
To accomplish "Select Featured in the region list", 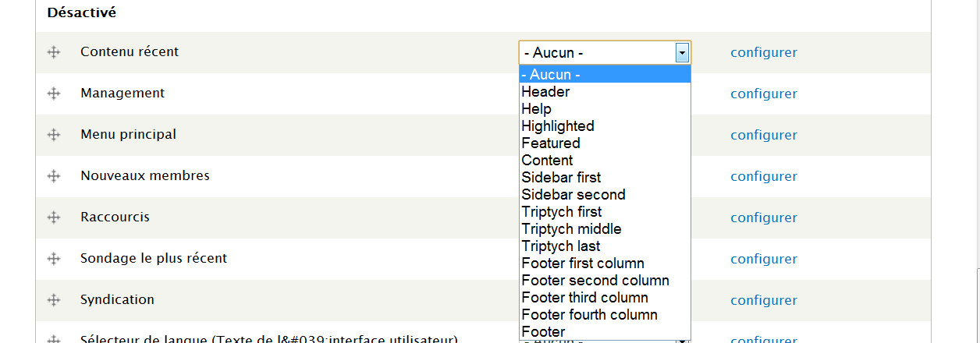I will [x=551, y=143].
